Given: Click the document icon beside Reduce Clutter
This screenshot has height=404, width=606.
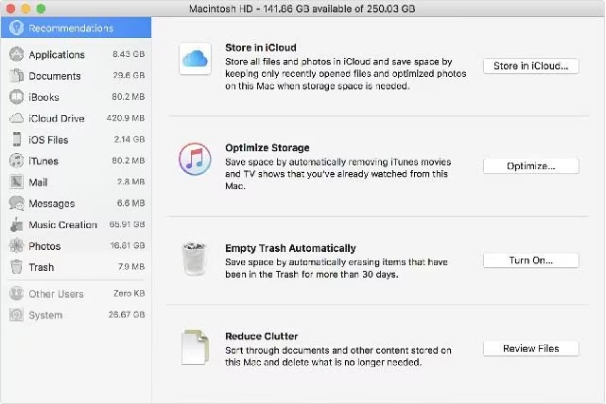Looking at the screenshot, I should tap(195, 347).
